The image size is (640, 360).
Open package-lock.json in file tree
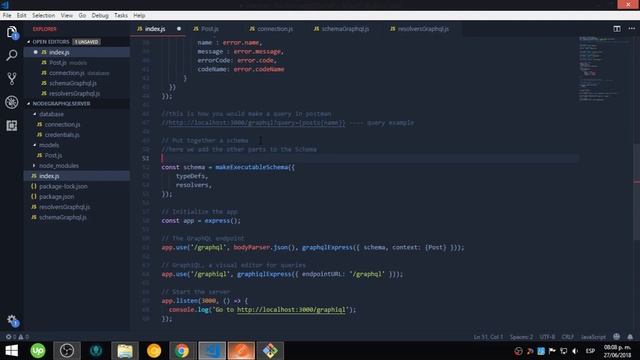(77, 186)
